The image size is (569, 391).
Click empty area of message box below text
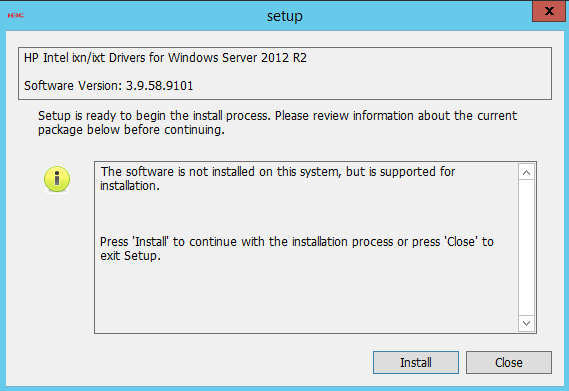coord(306,298)
